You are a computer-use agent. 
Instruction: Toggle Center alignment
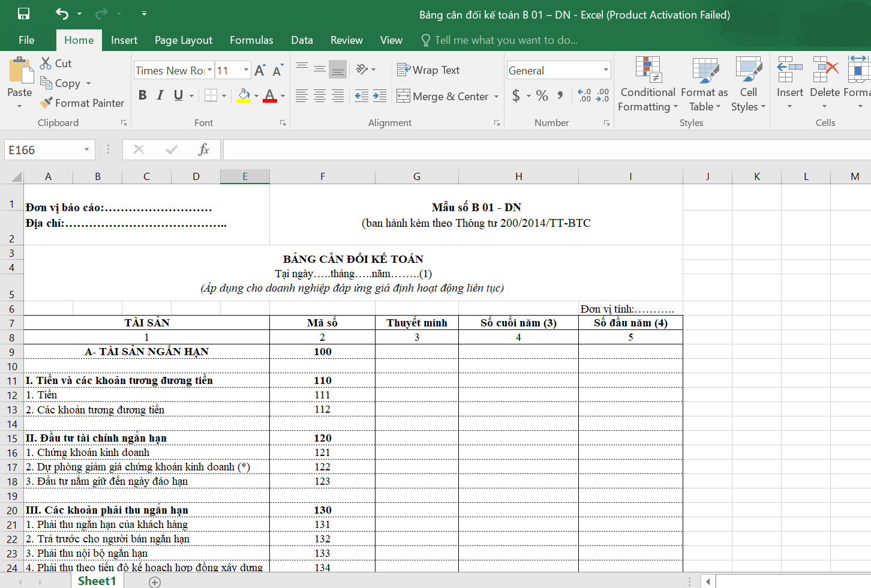[x=320, y=95]
